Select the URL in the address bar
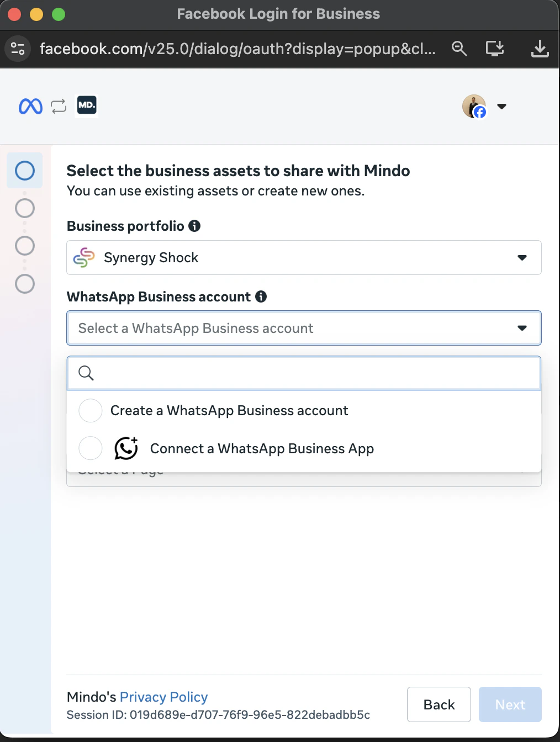The width and height of the screenshot is (560, 742). click(x=237, y=49)
